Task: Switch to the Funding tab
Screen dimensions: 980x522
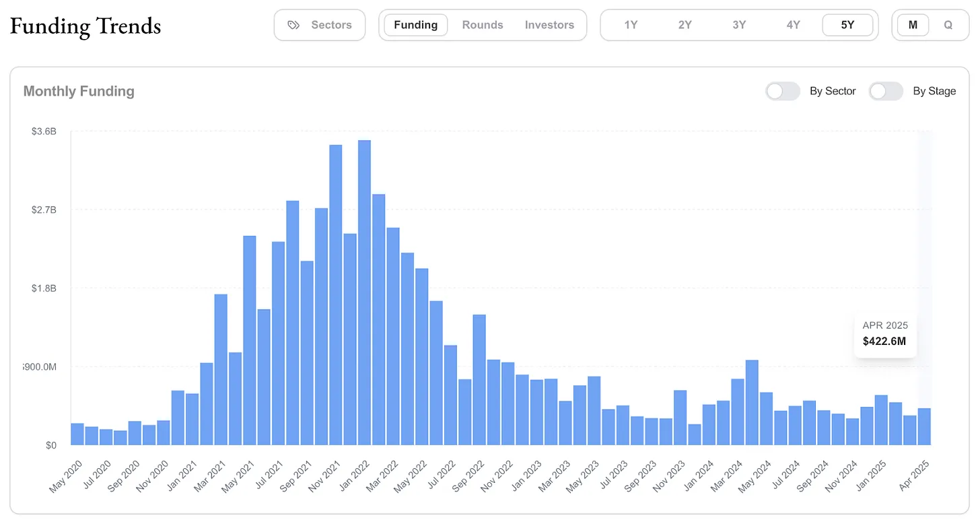Action: click(x=415, y=25)
